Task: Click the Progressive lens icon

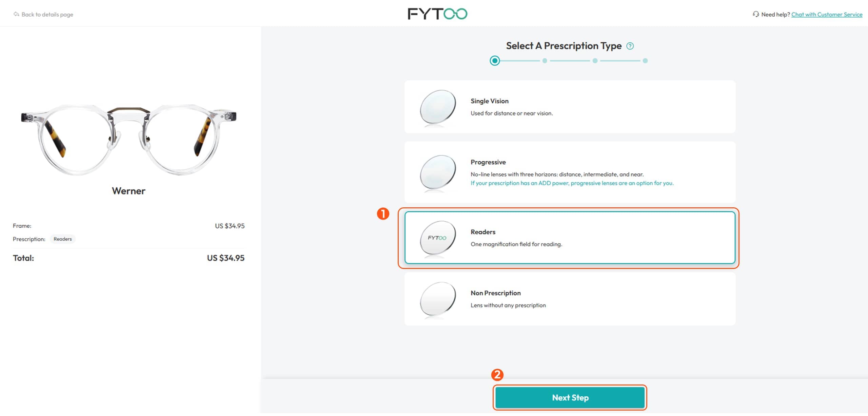Action: 437,172
